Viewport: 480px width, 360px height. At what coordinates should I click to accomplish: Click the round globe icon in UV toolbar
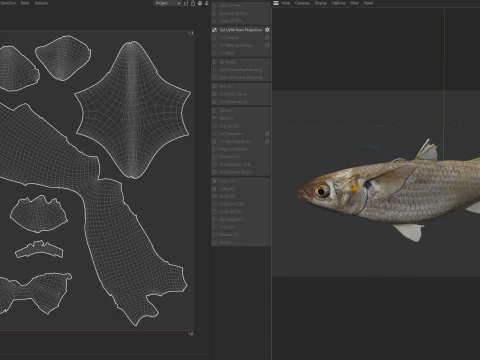pos(200,3)
